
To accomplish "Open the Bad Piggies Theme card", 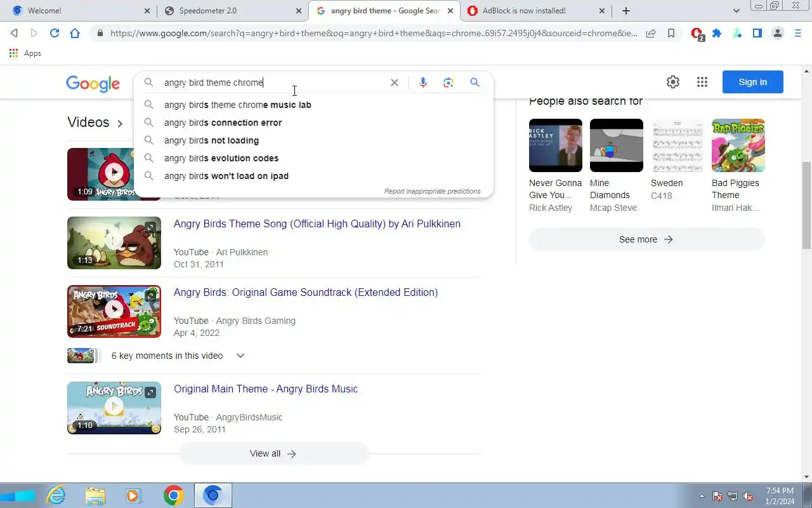I will point(738,166).
